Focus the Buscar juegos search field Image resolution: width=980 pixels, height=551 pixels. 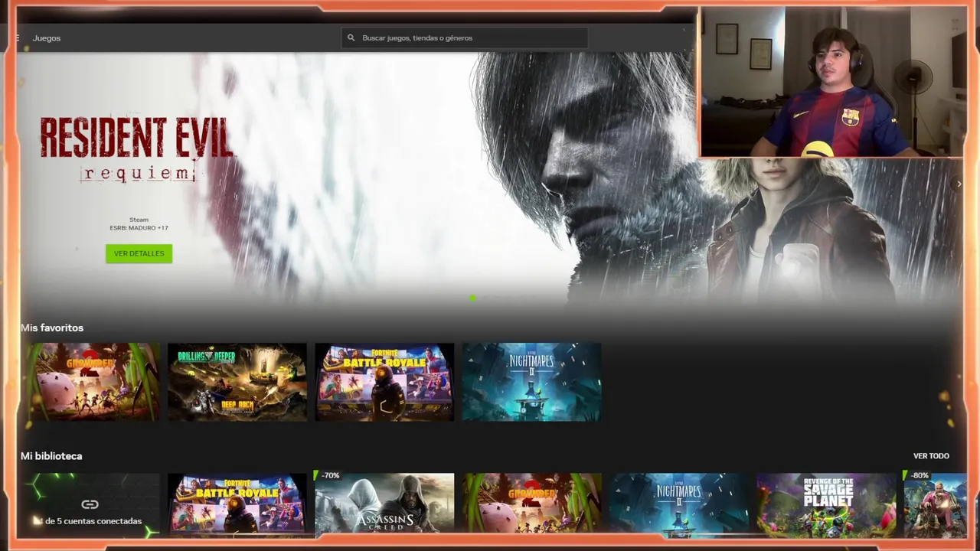click(x=465, y=37)
